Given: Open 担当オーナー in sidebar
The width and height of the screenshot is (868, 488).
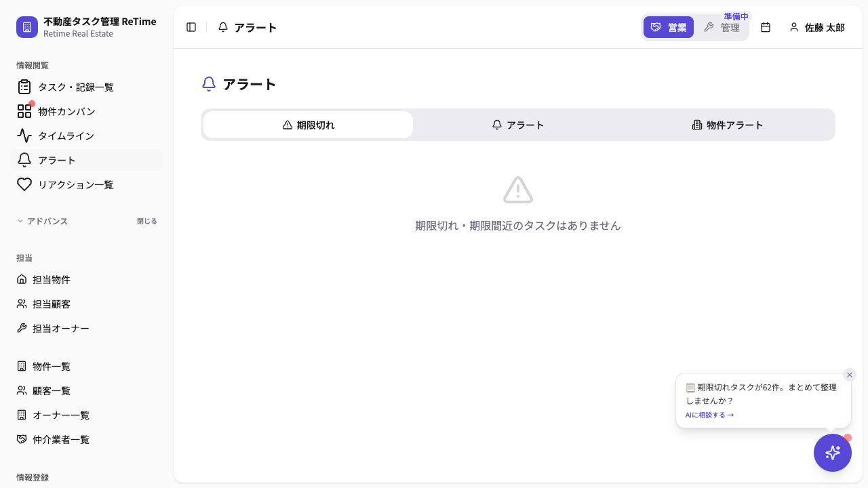Looking at the screenshot, I should tap(87, 328).
